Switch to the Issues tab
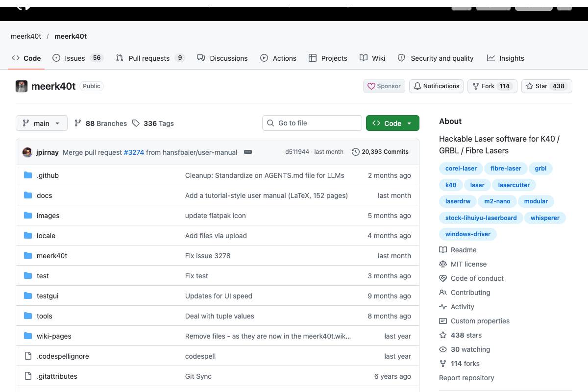 coord(77,58)
